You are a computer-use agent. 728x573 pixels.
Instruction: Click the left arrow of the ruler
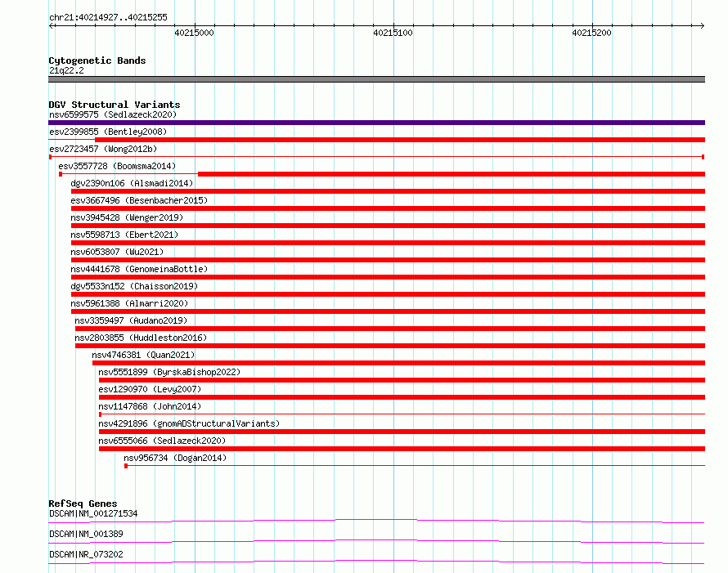[x=51, y=26]
